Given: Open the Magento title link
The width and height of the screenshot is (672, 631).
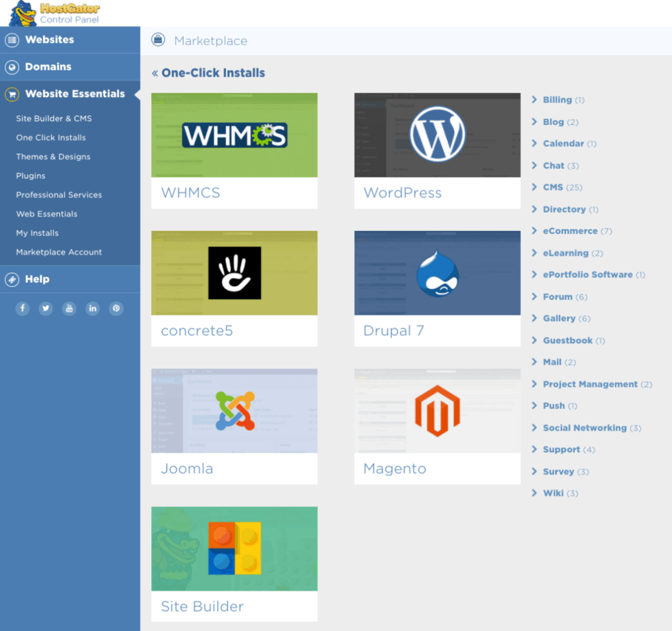Looking at the screenshot, I should (x=395, y=468).
